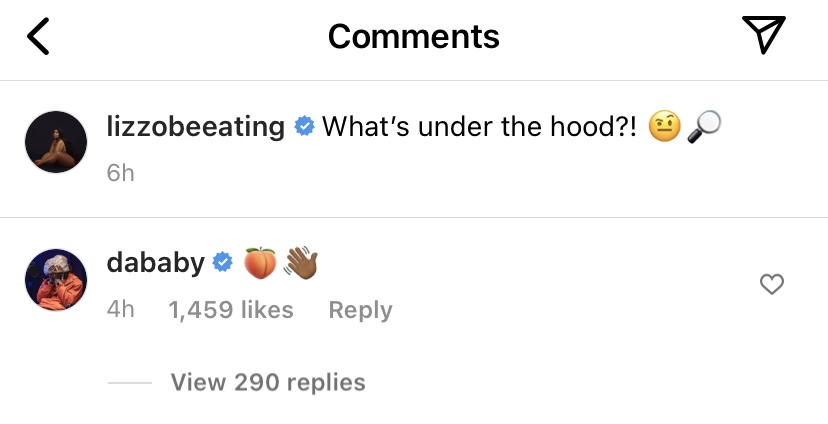The height and width of the screenshot is (424, 828).
Task: Open dababy's profile picture
Action: tap(56, 280)
